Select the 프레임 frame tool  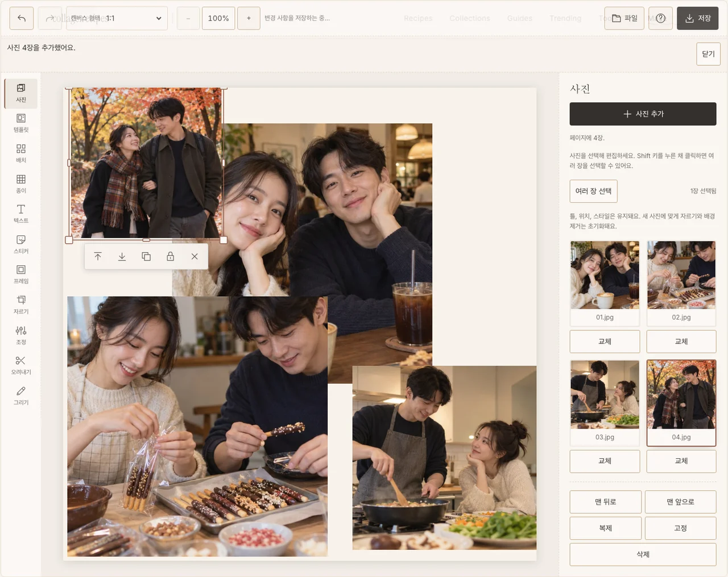21,275
